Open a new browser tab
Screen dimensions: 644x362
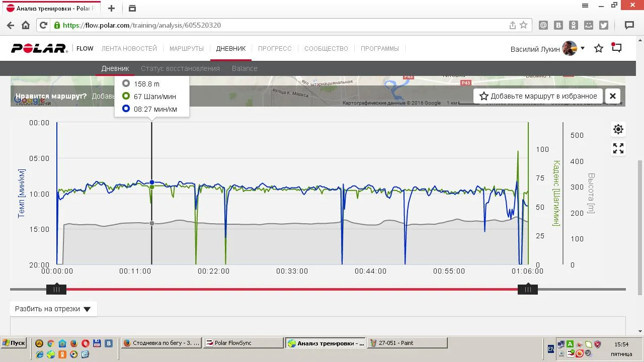[x=111, y=8]
